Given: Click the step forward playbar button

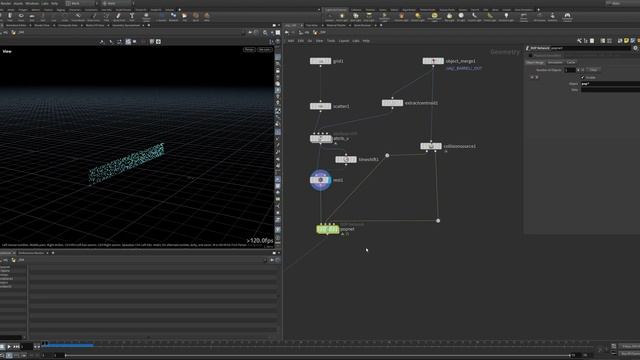Looking at the screenshot, I should 16,347.
